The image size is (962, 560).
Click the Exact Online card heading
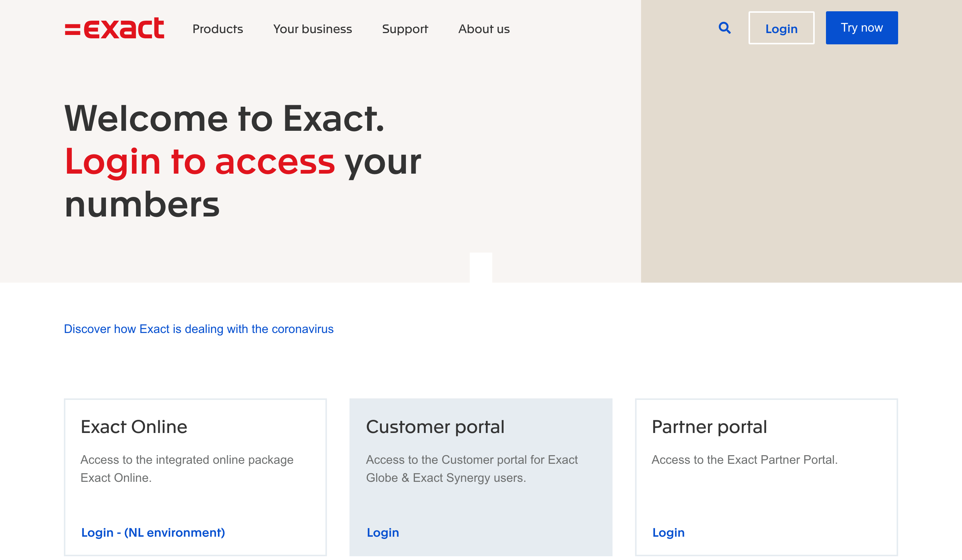pos(134,427)
